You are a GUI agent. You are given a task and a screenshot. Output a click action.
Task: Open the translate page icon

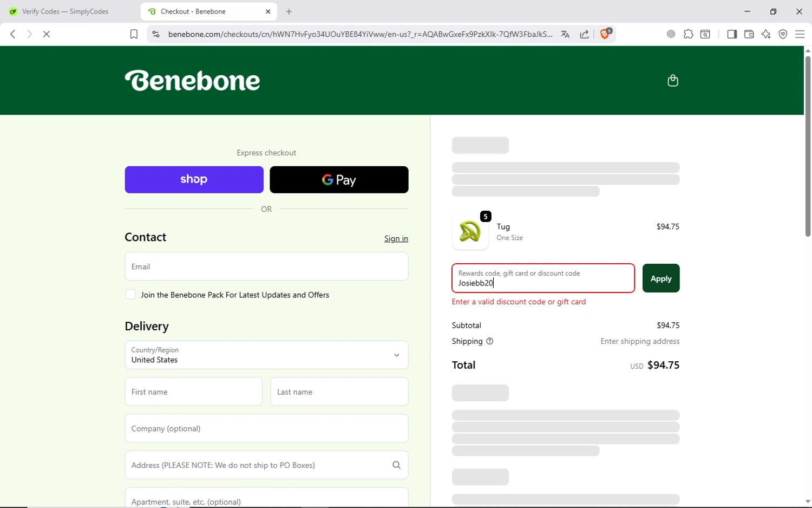565,34
